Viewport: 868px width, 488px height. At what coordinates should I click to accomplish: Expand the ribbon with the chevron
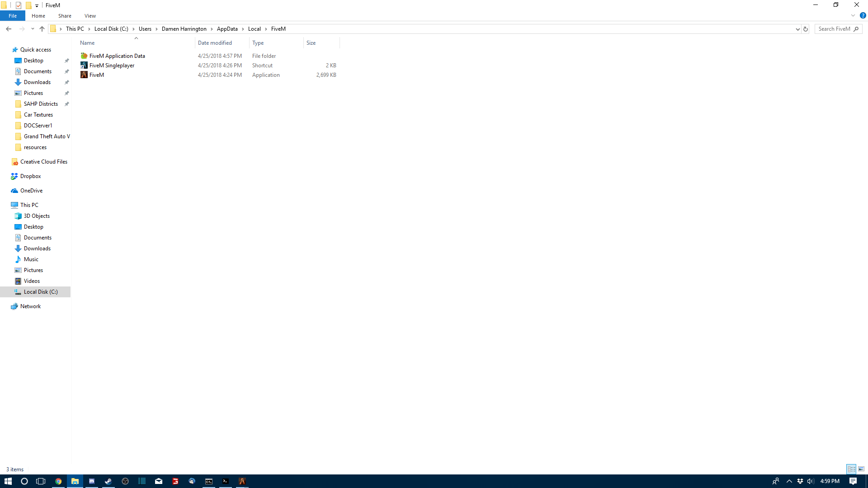tap(853, 15)
